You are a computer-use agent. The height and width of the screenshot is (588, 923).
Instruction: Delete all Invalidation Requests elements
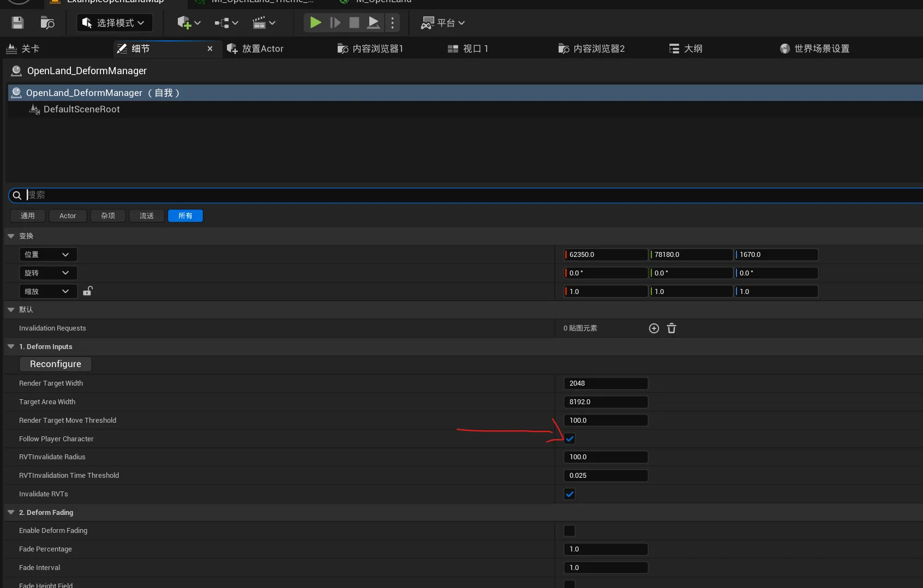point(672,328)
